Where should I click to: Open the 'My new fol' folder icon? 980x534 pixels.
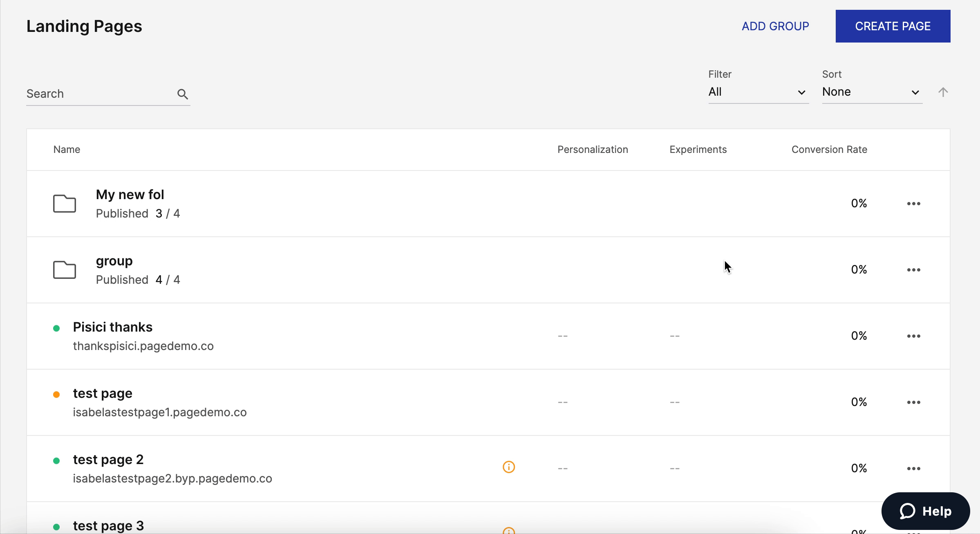coord(65,203)
